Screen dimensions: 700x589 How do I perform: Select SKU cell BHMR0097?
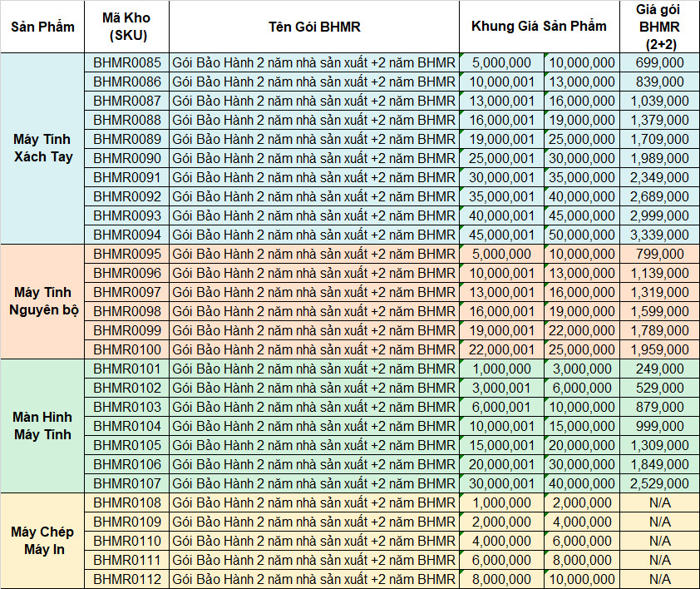pos(127,292)
